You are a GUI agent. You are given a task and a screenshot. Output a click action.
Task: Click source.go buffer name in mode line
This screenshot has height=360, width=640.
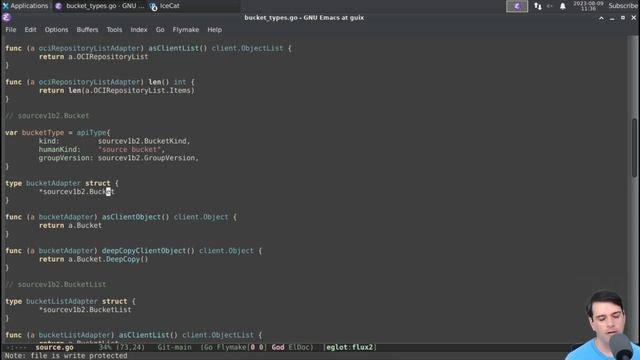[54, 347]
